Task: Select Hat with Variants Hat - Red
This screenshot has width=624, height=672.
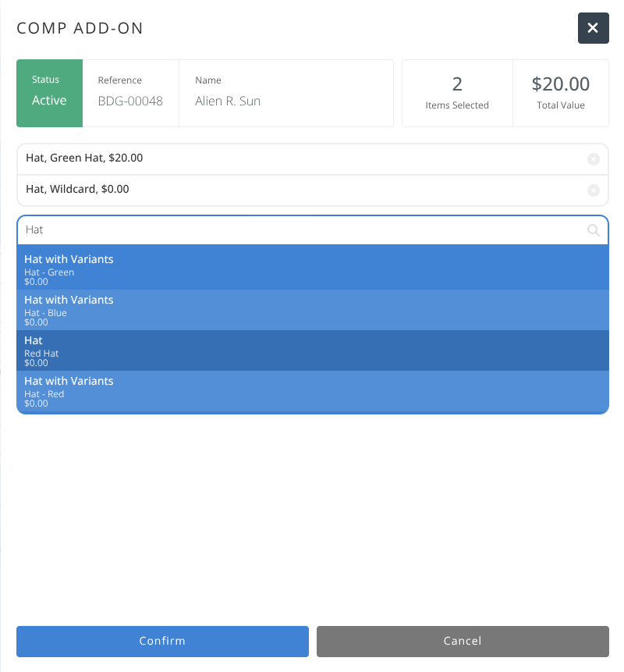Action: (312, 391)
